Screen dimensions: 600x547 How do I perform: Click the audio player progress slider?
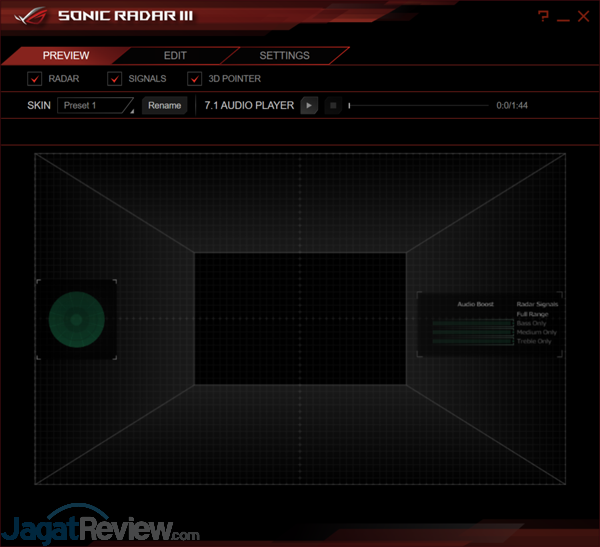point(418,105)
